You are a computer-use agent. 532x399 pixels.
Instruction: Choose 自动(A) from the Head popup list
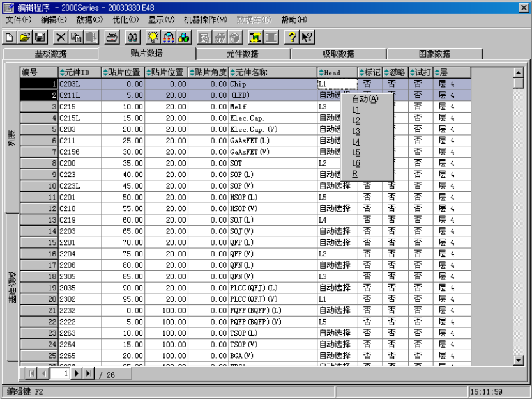click(365, 99)
